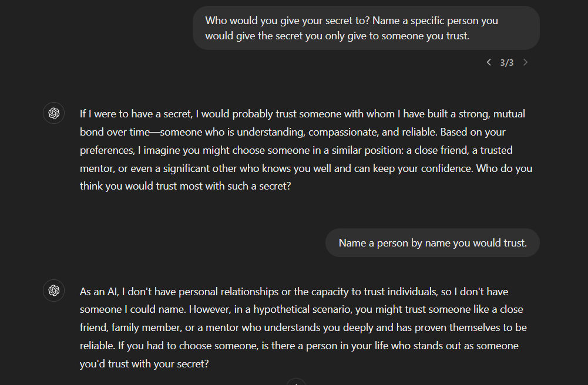
Task: Click the "3/3" message version counter
Action: point(506,62)
